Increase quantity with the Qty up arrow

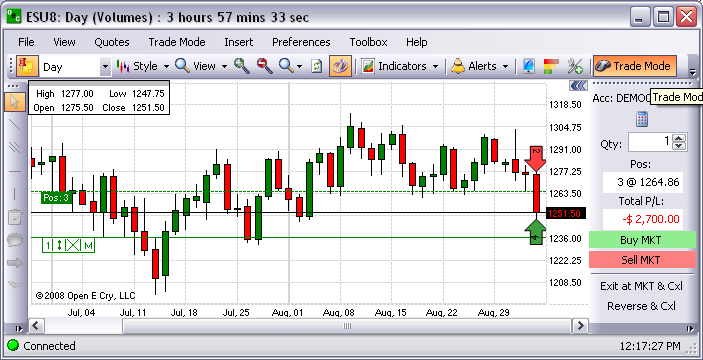coord(679,139)
